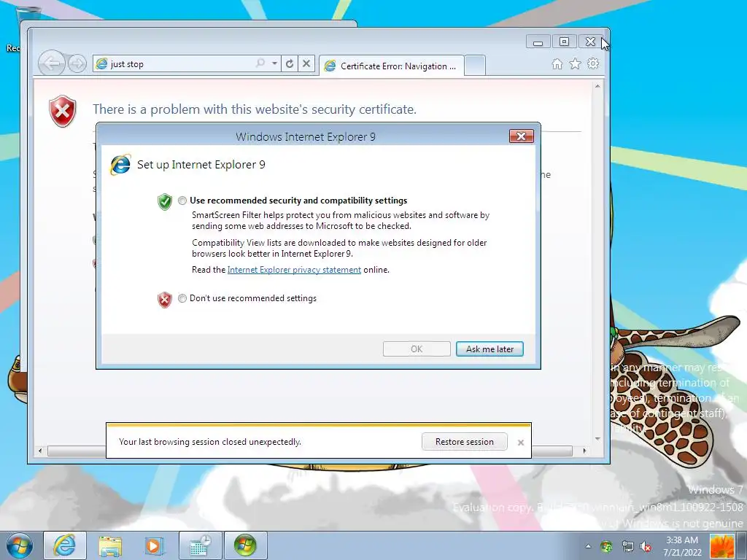747x560 pixels.
Task: Click the 'Set up Internet Explorer 9' heading
Action: (201, 165)
